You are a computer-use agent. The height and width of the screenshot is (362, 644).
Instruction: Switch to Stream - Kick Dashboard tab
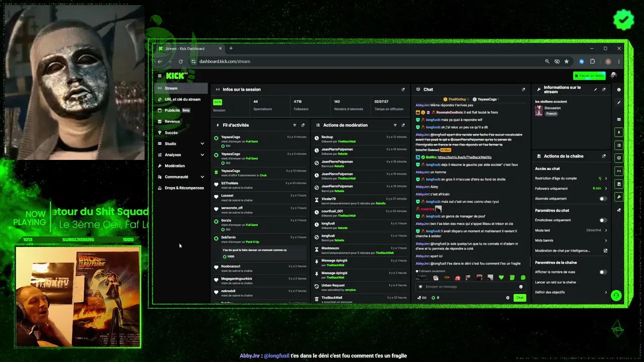190,49
